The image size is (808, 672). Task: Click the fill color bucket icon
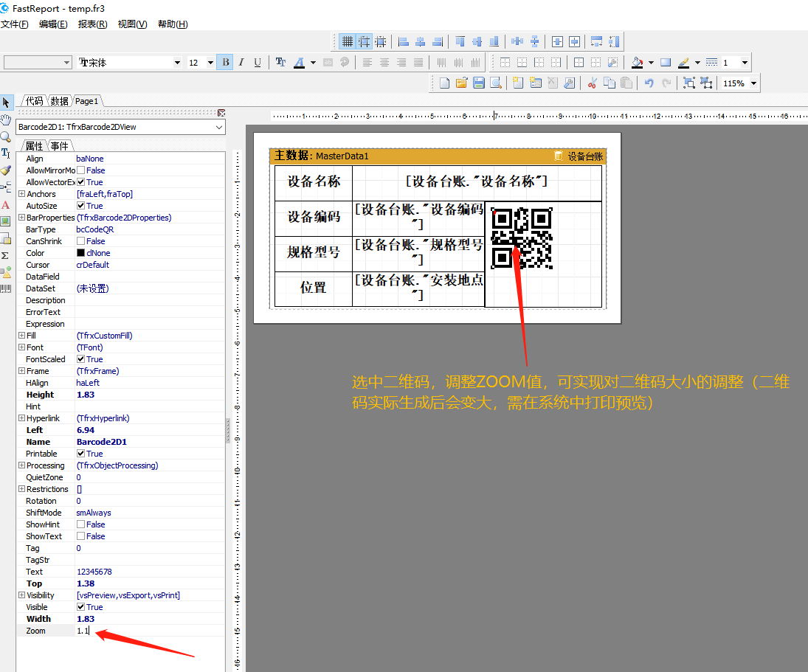638,62
